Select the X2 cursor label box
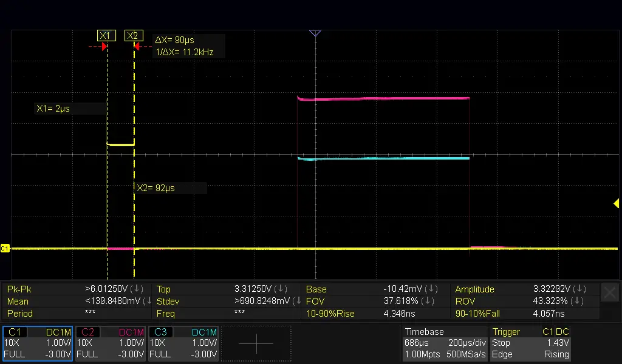This screenshot has height=364, width=622. tap(134, 36)
